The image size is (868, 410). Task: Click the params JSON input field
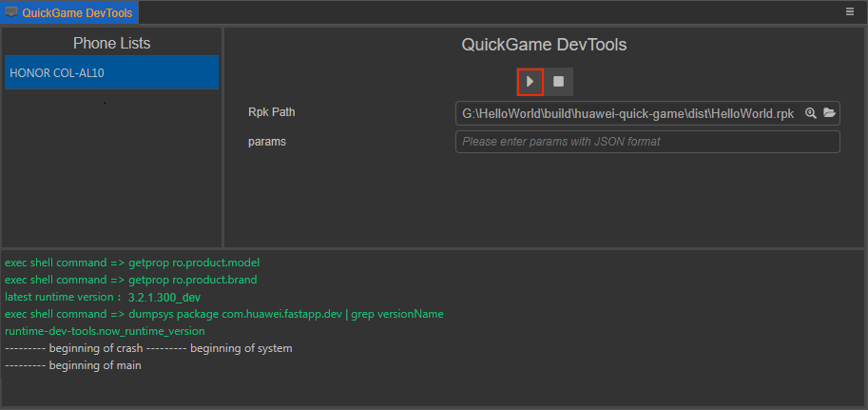click(647, 142)
